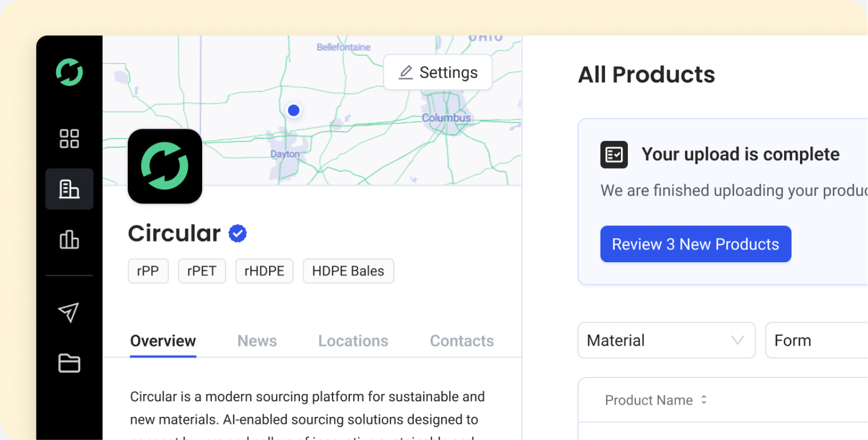Image resolution: width=868 pixels, height=440 pixels.
Task: Sort by Product Name column arrows
Action: click(x=704, y=400)
